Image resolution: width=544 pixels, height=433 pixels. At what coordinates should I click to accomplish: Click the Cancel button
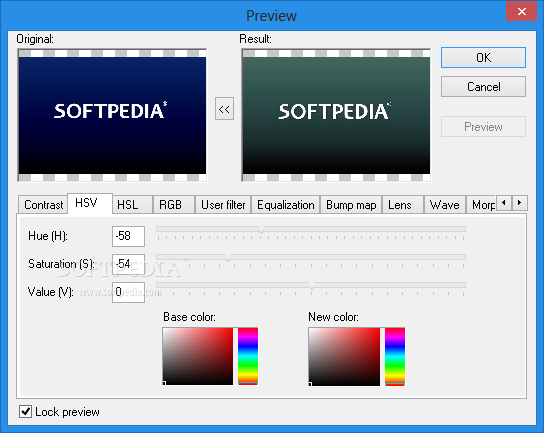tap(483, 87)
